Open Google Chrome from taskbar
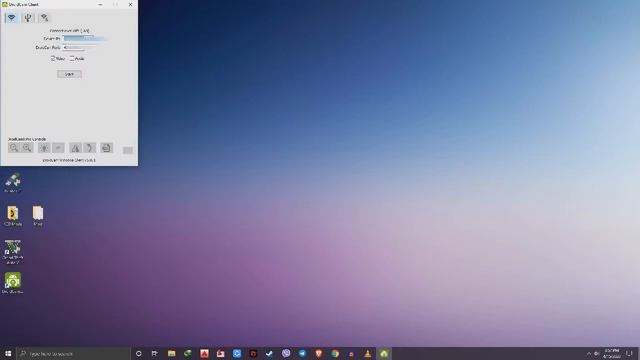This screenshot has width=640, height=360. pos(335,353)
